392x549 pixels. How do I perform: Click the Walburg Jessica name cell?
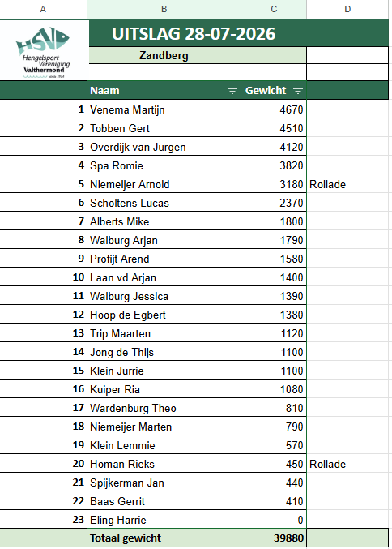pos(164,296)
